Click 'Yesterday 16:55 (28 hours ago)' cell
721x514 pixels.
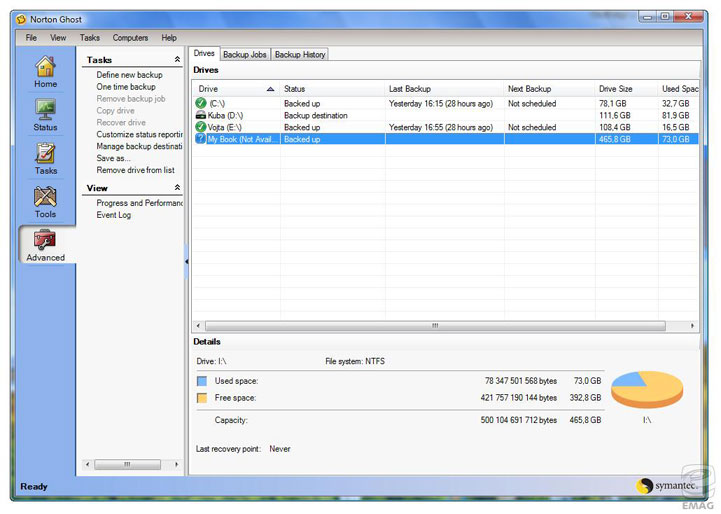(x=441, y=127)
